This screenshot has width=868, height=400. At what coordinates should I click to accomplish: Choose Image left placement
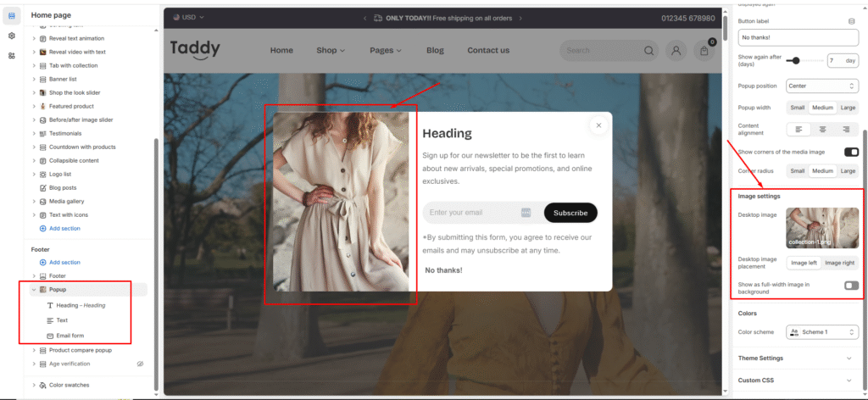(804, 263)
